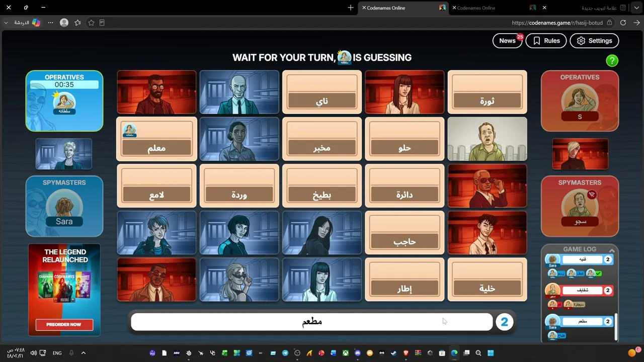644x362 pixels.
Task: Choose the حلو word card
Action: (405, 139)
